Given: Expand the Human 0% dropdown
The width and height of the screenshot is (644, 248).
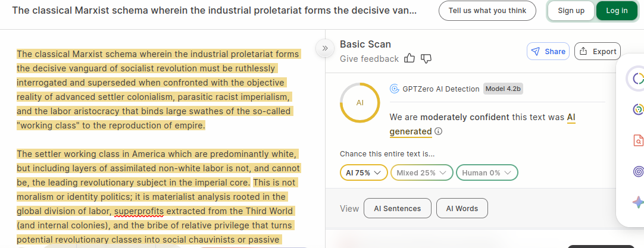Looking at the screenshot, I should (487, 172).
